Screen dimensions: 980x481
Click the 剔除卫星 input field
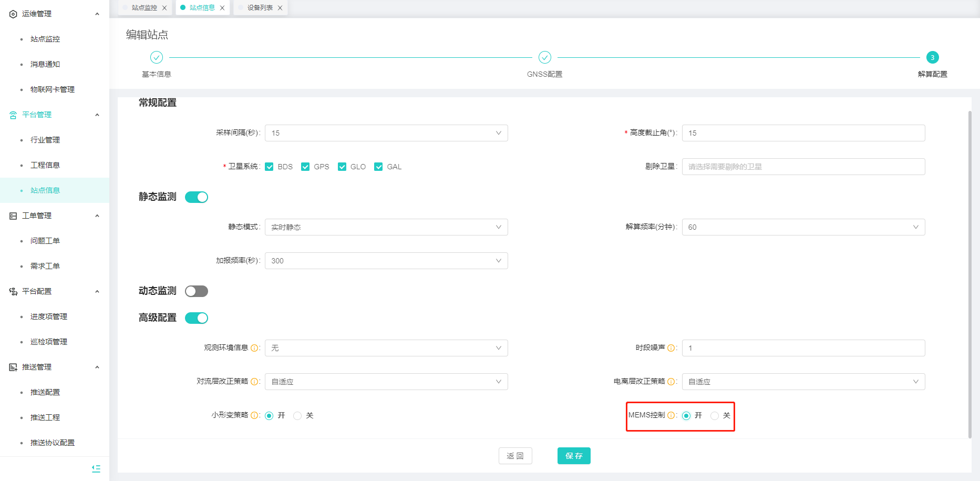tap(803, 167)
